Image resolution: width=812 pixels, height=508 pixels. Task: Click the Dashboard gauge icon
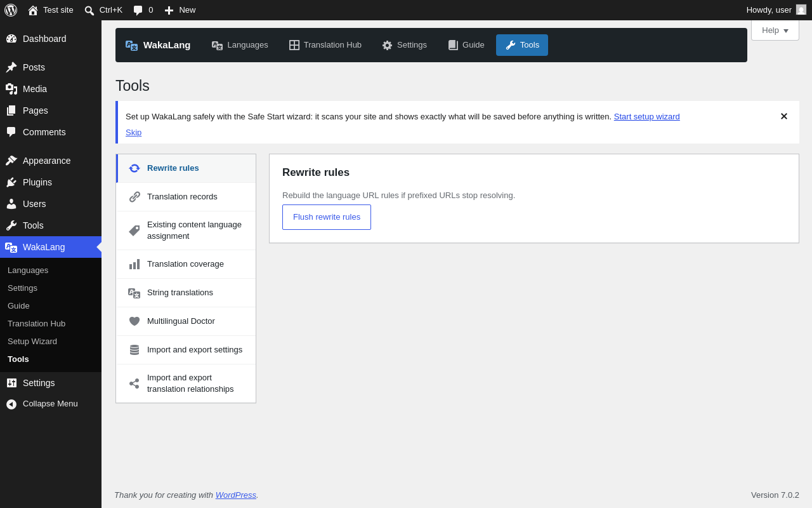tap(11, 39)
